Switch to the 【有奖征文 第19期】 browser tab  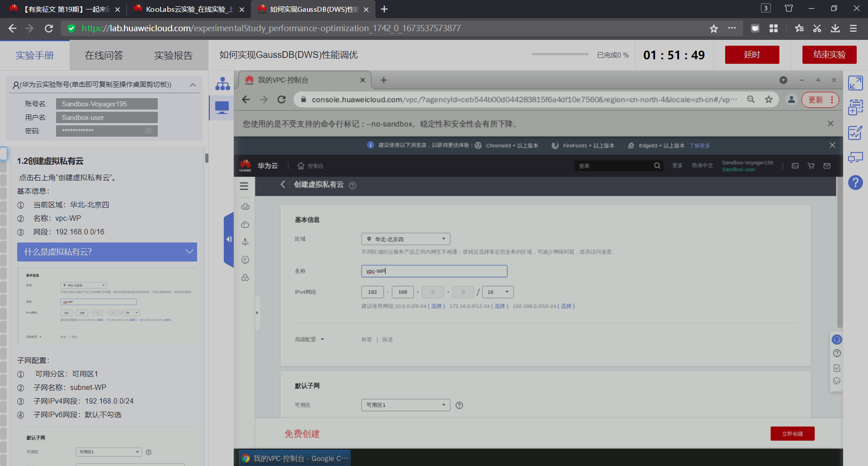[x=64, y=9]
